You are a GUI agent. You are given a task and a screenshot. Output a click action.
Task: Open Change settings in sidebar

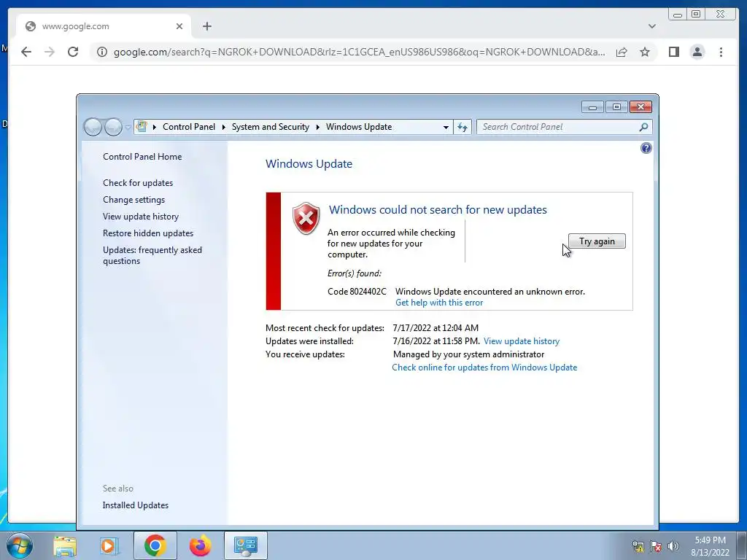point(134,200)
